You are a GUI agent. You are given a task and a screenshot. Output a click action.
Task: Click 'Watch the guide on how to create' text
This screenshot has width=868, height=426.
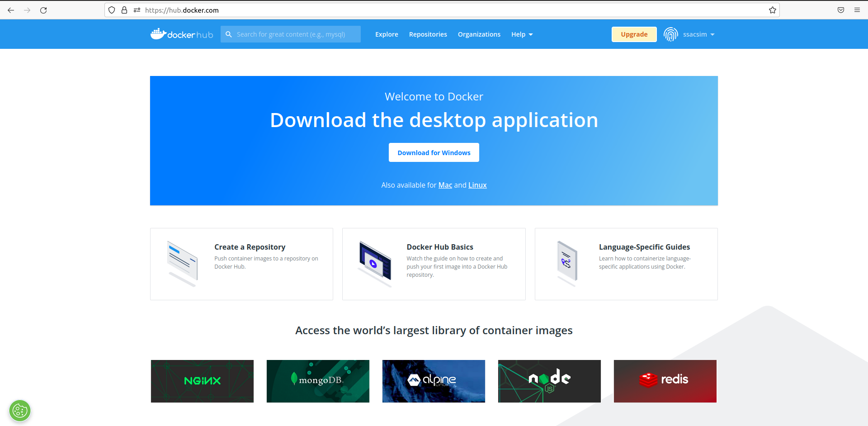(457, 267)
